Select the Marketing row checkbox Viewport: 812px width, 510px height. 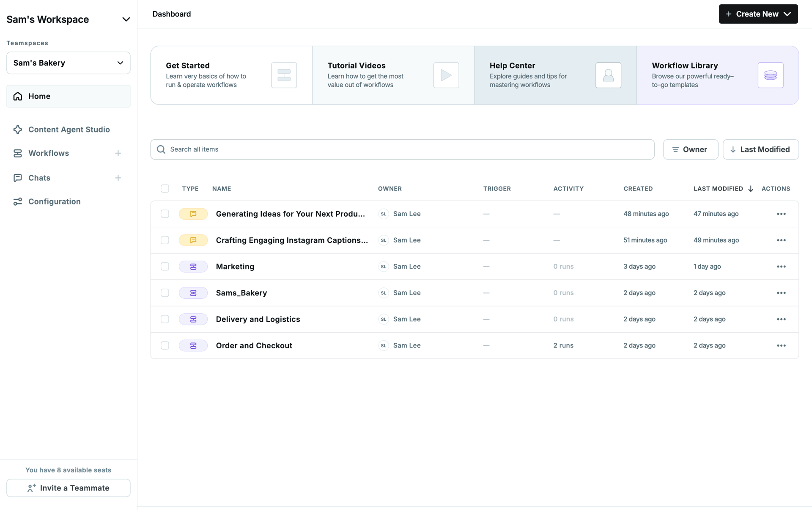coord(165,266)
